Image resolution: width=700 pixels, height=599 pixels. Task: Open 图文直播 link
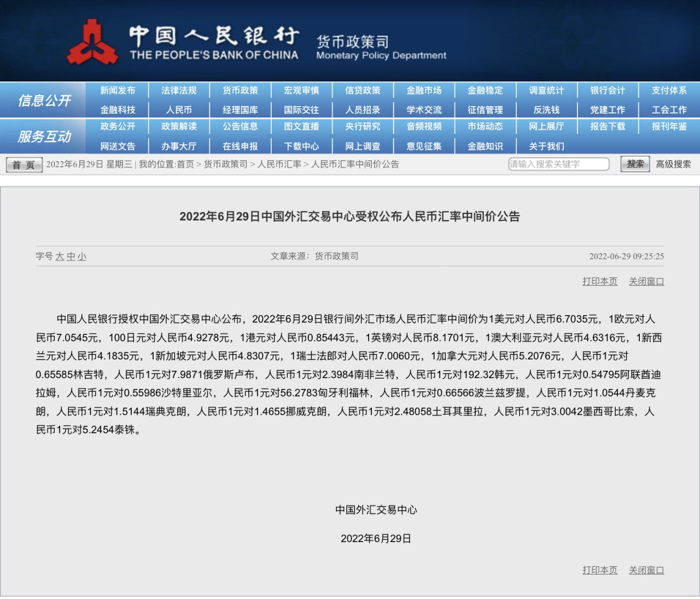tap(301, 126)
